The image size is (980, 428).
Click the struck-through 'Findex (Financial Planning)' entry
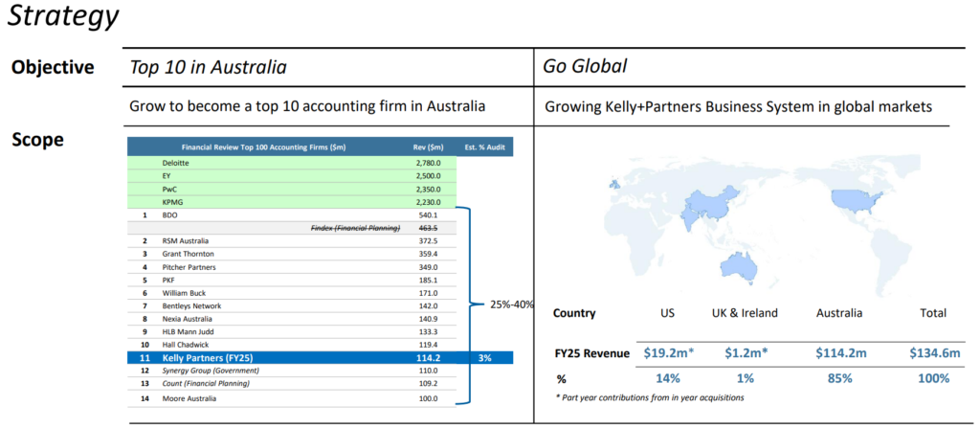tap(355, 229)
